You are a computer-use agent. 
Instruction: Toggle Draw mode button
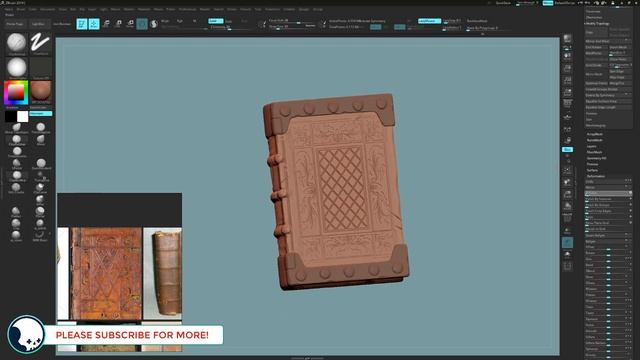click(94, 24)
